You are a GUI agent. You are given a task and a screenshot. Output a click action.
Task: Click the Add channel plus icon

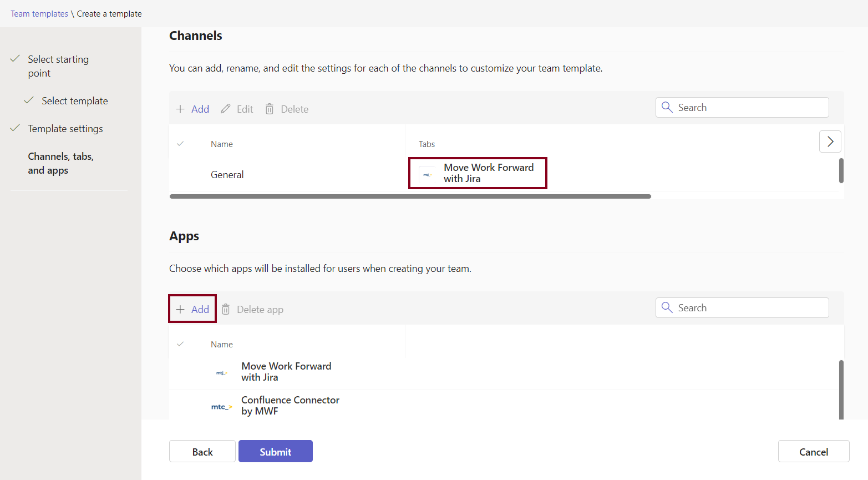(180, 109)
